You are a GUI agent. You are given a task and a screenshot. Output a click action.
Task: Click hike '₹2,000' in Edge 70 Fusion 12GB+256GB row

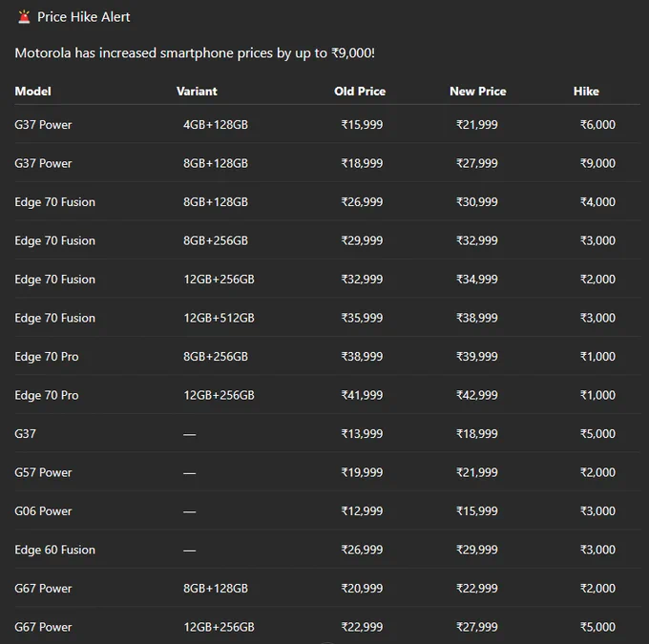[x=597, y=279]
